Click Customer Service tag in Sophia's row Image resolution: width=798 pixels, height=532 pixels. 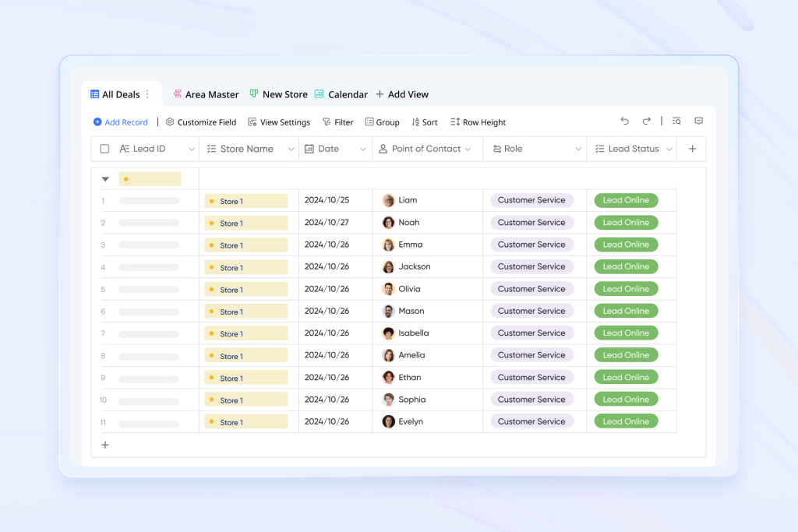pyautogui.click(x=531, y=400)
